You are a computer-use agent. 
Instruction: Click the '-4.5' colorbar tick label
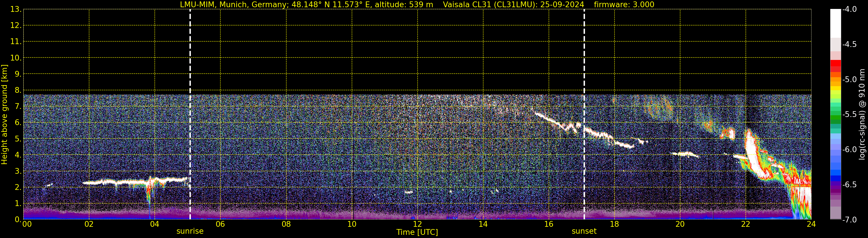[850, 44]
